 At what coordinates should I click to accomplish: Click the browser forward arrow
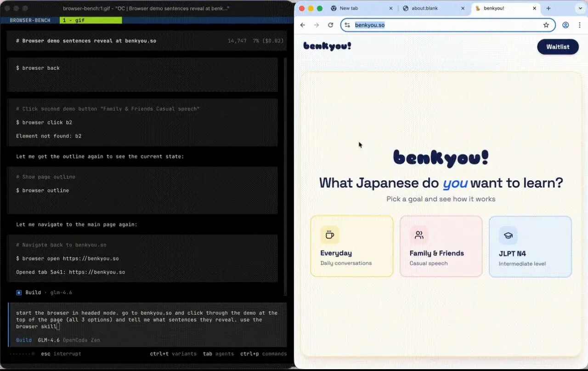tap(317, 25)
